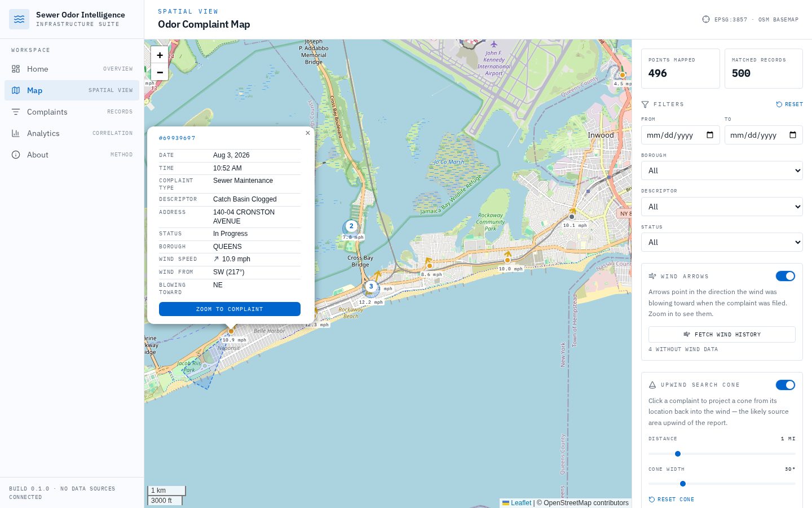Go to Complaints records page
Image resolution: width=812 pixels, height=508 pixels.
point(72,112)
